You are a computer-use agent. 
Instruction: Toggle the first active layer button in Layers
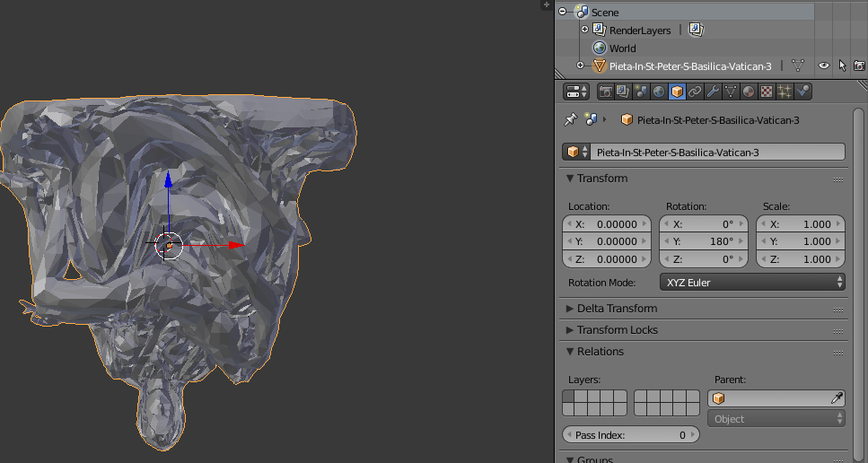(568, 397)
